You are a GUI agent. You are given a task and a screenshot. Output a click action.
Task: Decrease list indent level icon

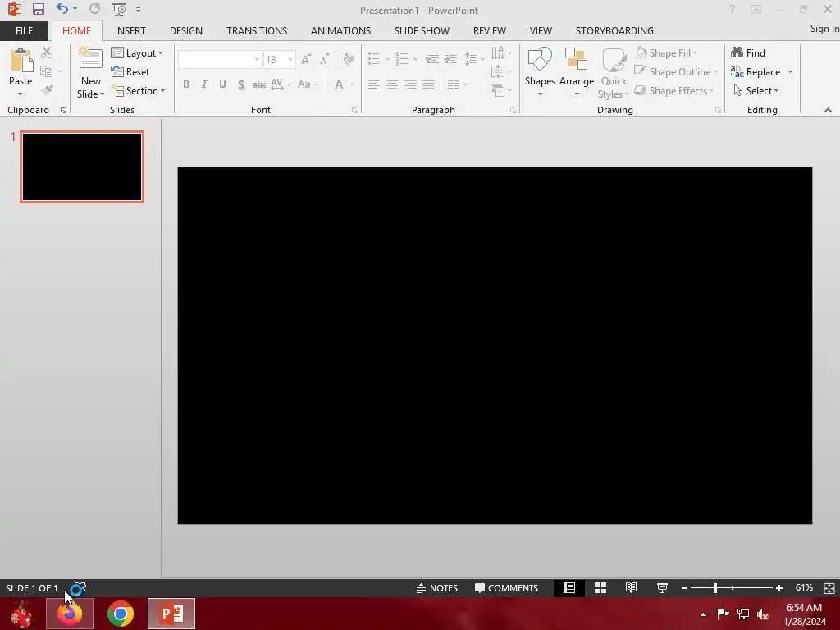[432, 59]
